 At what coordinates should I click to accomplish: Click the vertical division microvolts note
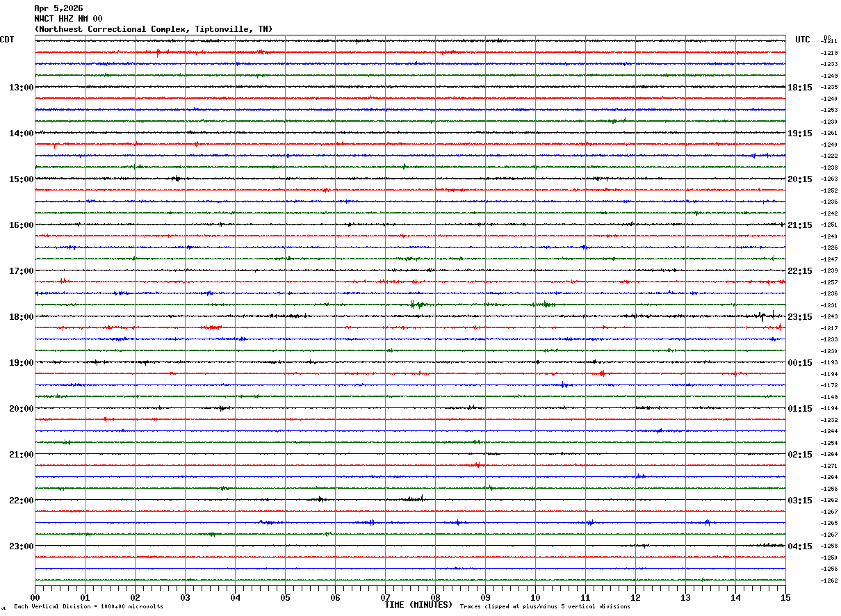tap(88, 607)
